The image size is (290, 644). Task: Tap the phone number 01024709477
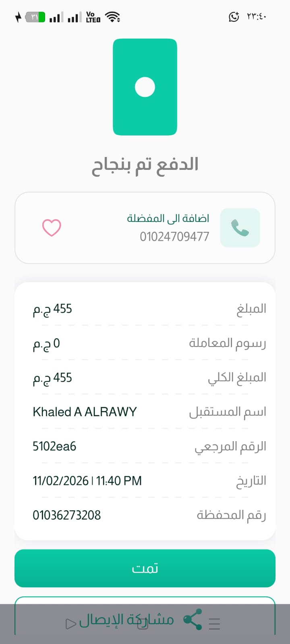[x=174, y=236]
